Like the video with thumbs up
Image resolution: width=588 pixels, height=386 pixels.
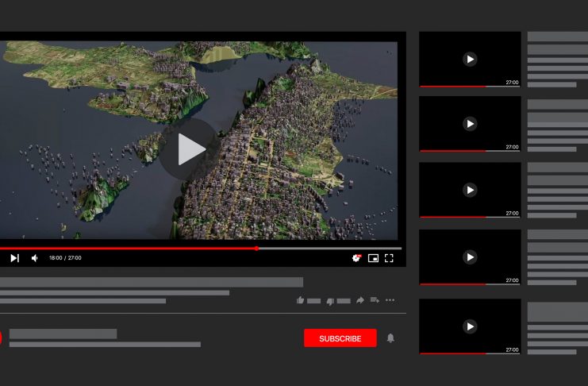[301, 300]
